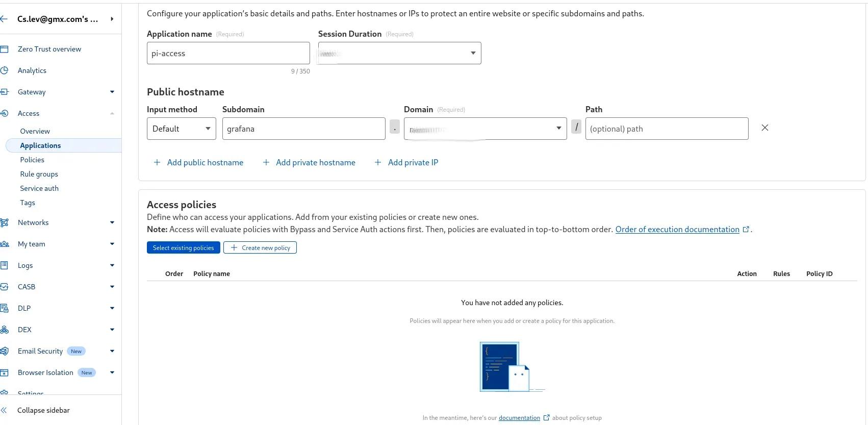Open the Session Duration dropdown

(399, 53)
